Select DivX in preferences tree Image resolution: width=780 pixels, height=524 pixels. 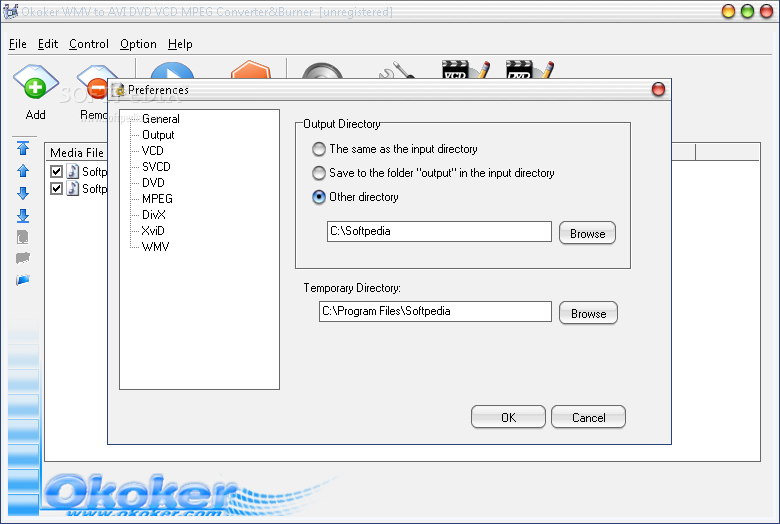click(x=154, y=214)
